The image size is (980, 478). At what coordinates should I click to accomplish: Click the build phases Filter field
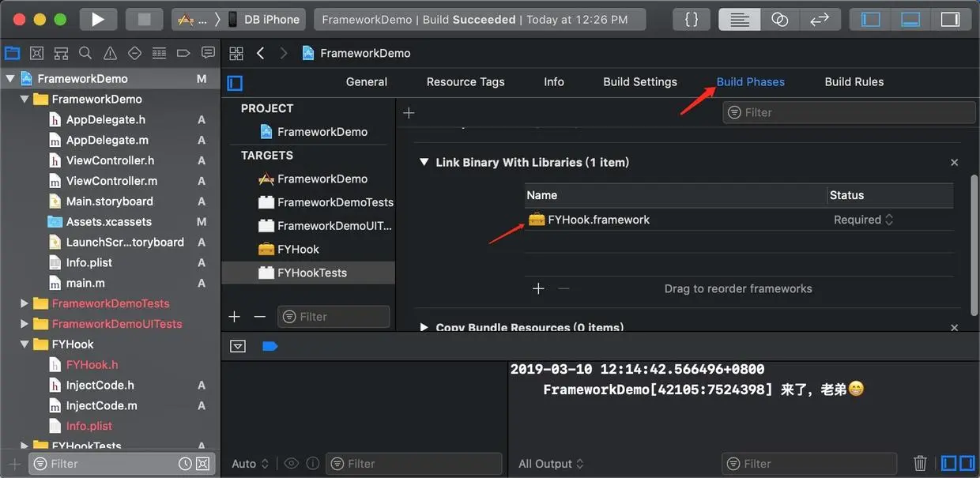(849, 112)
